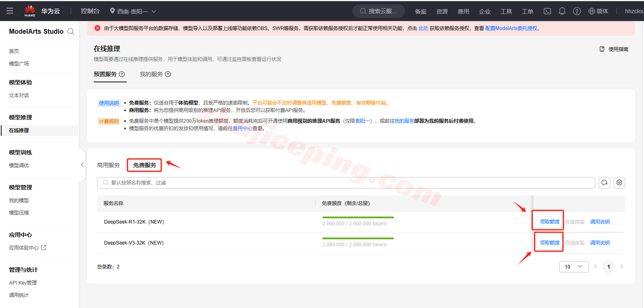Select 在线推理 in sidebar

(x=19, y=130)
